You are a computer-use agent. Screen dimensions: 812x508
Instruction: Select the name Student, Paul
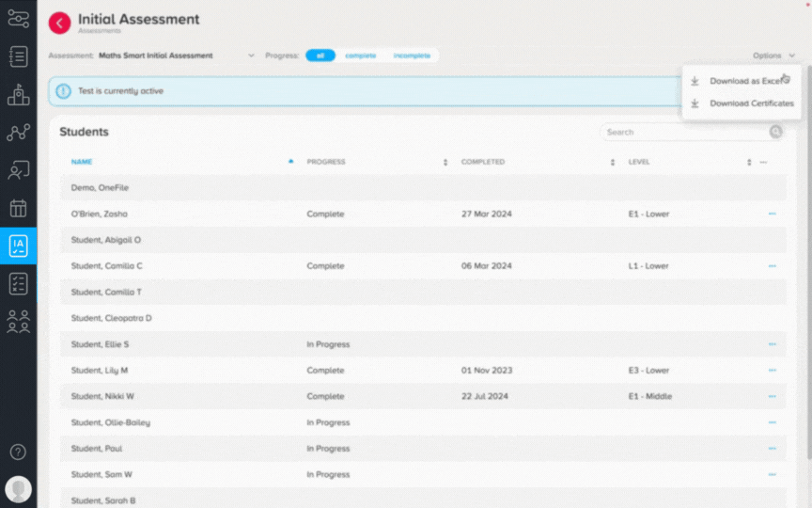[x=96, y=449]
